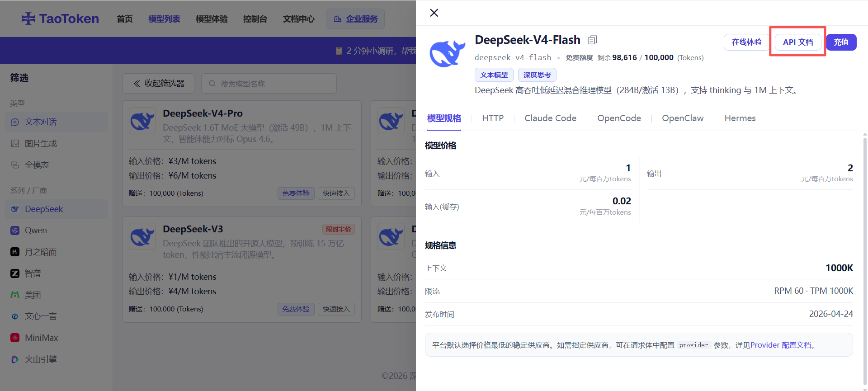
Task: Filter by 月之暗面 vendor
Action: click(57, 252)
